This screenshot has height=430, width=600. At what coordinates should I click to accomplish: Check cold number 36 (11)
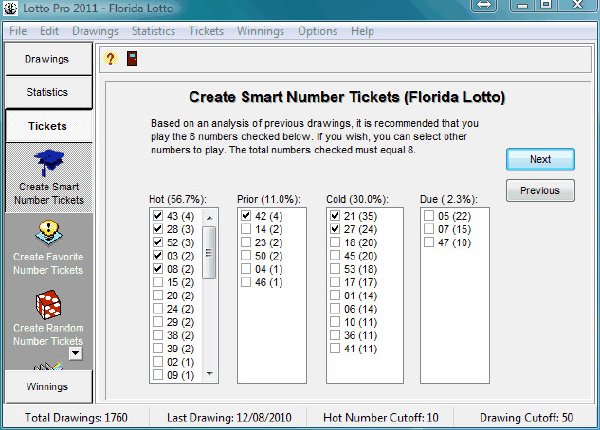tap(335, 335)
